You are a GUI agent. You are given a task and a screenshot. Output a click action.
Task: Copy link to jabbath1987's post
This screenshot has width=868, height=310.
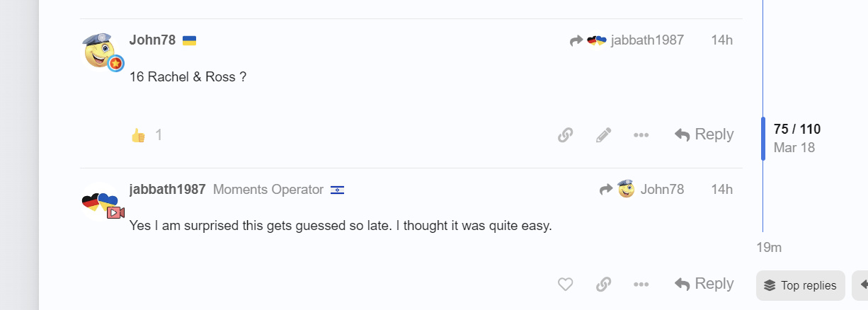[603, 285]
